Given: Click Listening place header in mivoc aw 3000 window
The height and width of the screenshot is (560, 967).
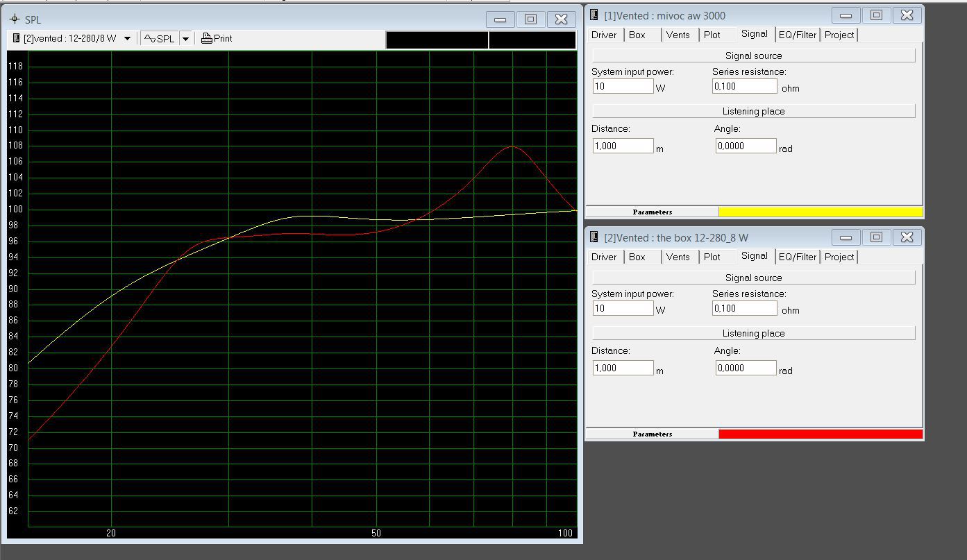Looking at the screenshot, I should click(x=753, y=111).
